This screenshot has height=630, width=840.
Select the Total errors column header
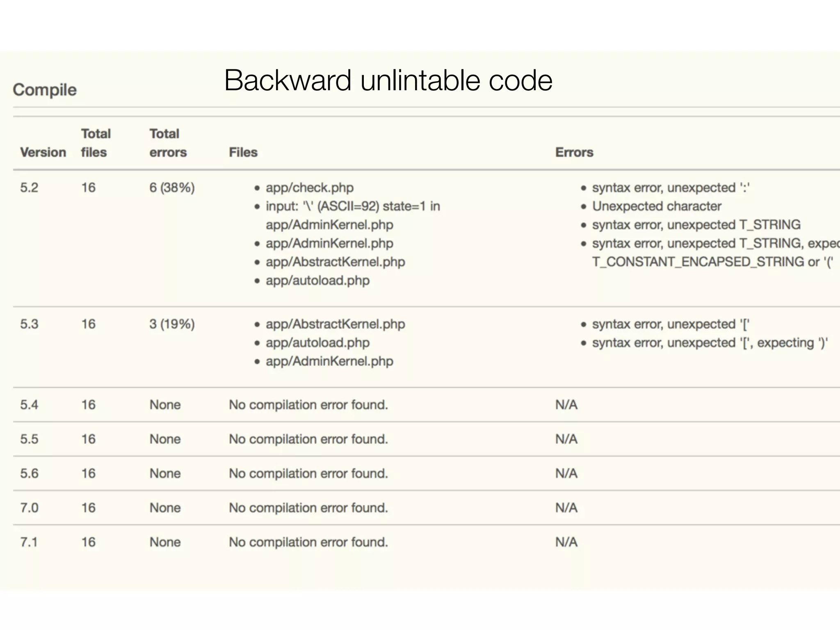tap(168, 143)
